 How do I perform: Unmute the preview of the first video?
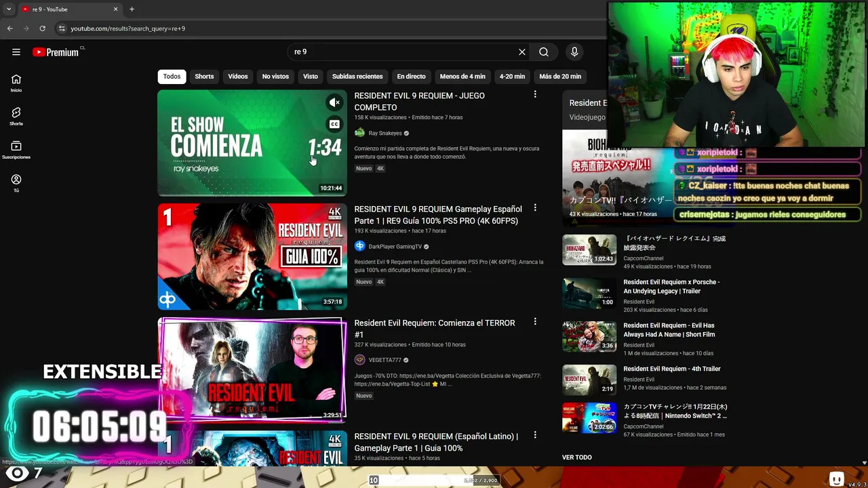click(x=334, y=102)
